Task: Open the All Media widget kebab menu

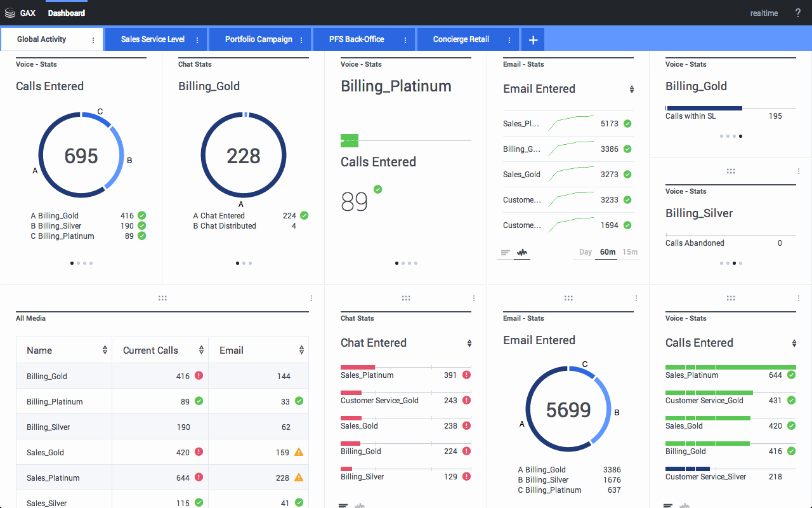Action: [311, 298]
